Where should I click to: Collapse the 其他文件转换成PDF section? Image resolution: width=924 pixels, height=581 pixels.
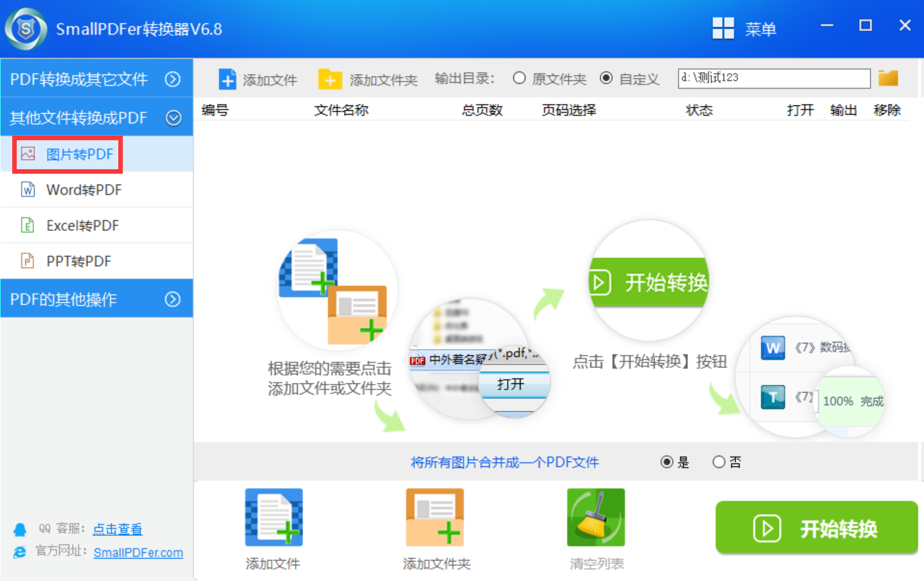coord(173,118)
